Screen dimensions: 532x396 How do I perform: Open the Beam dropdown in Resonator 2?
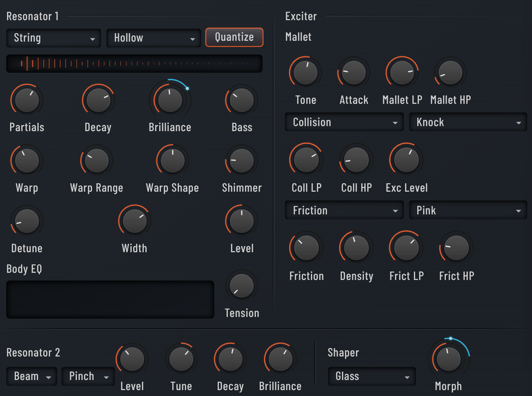pos(31,376)
